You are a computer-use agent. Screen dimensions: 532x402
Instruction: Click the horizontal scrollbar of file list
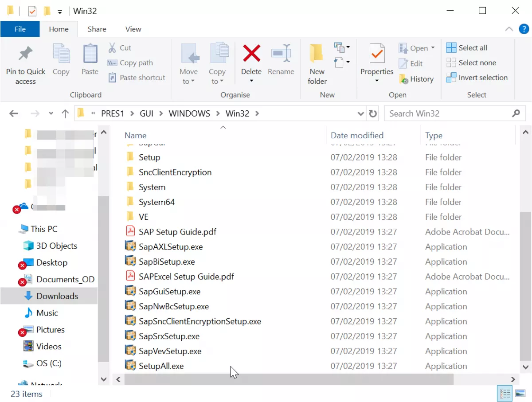pyautogui.click(x=289, y=379)
